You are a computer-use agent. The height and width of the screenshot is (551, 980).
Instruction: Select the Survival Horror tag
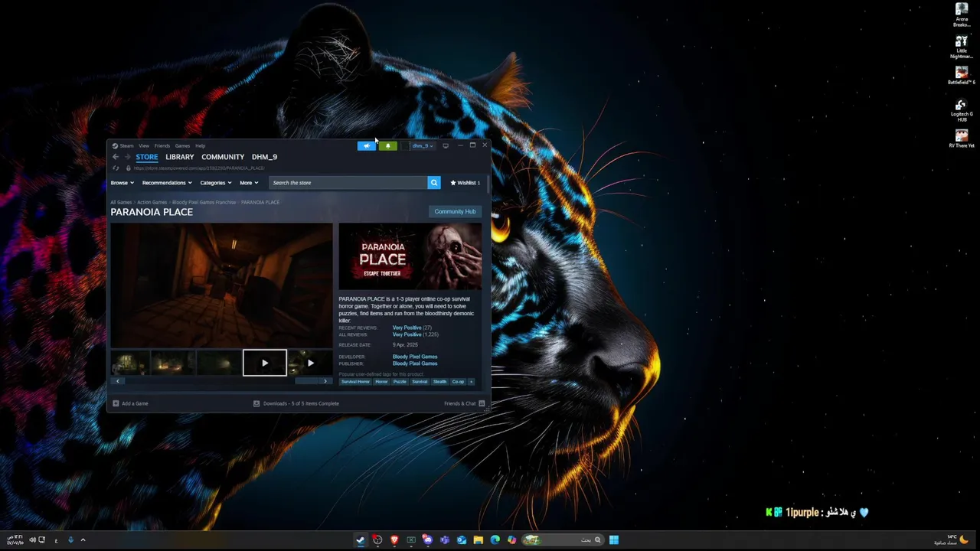point(355,381)
